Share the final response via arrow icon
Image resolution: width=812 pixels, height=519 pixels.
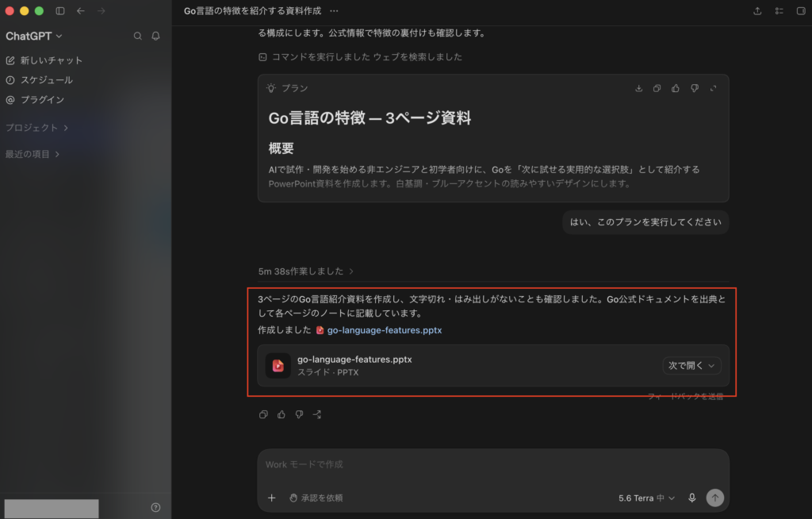[317, 414]
